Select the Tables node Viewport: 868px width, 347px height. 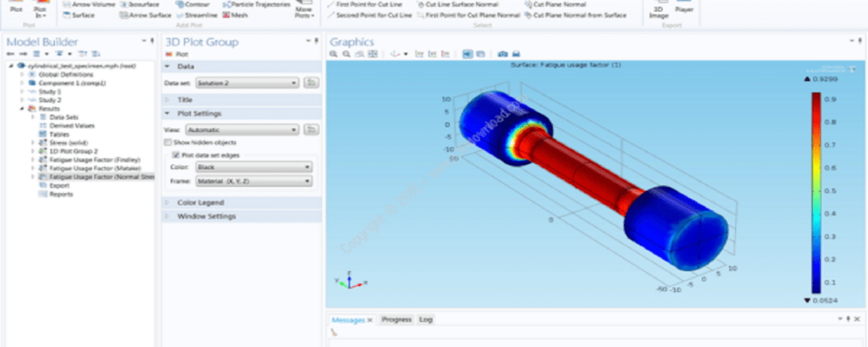tap(59, 134)
